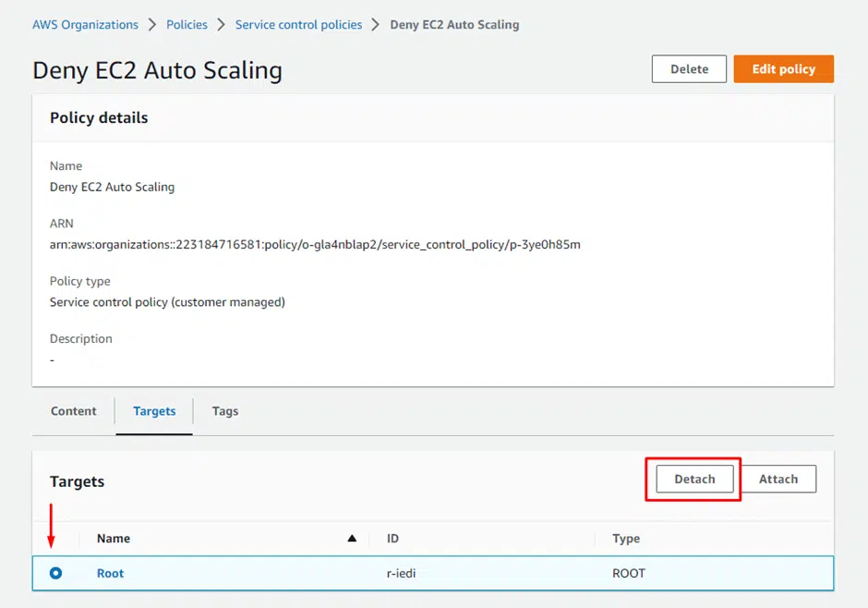Click the Policy type label
Image resolution: width=868 pixels, height=608 pixels.
tap(80, 281)
